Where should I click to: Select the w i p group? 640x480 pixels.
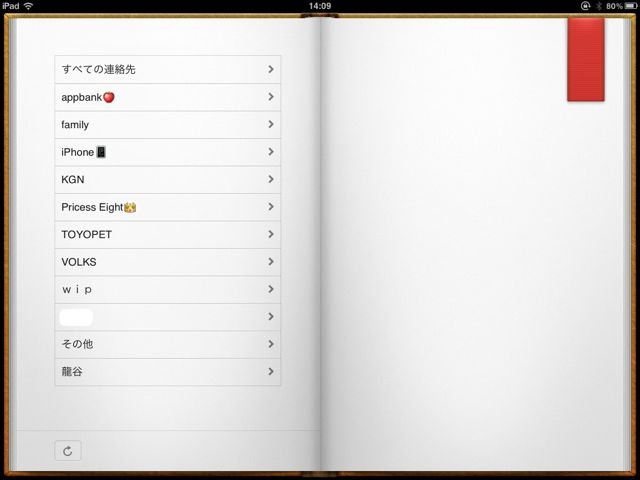click(x=168, y=289)
